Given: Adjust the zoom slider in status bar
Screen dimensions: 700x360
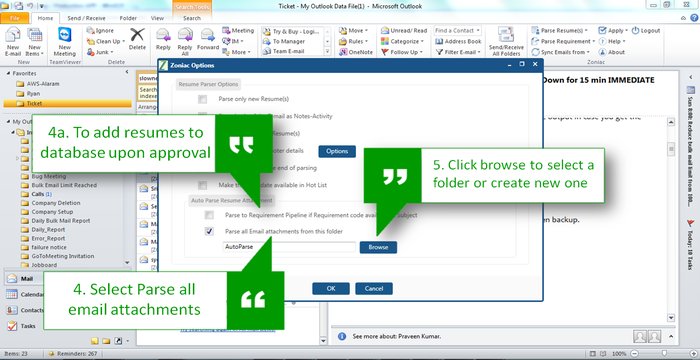Looking at the screenshot, I should click(x=664, y=354).
